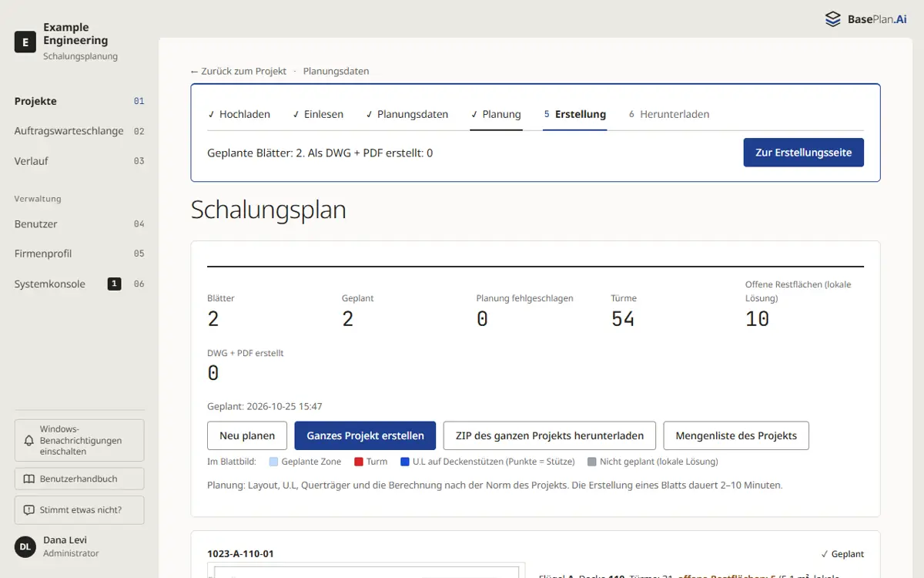The image size is (924, 578).
Task: Click the Example Engineering "E" logo
Action: (25, 42)
